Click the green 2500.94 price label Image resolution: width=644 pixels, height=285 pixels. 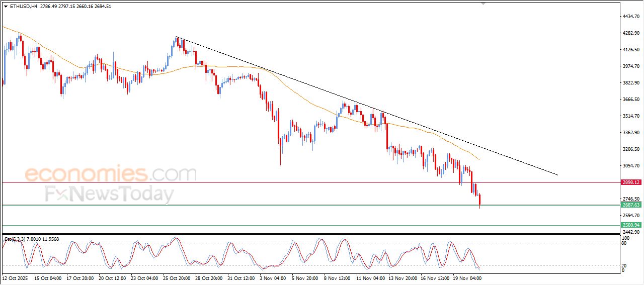point(630,225)
